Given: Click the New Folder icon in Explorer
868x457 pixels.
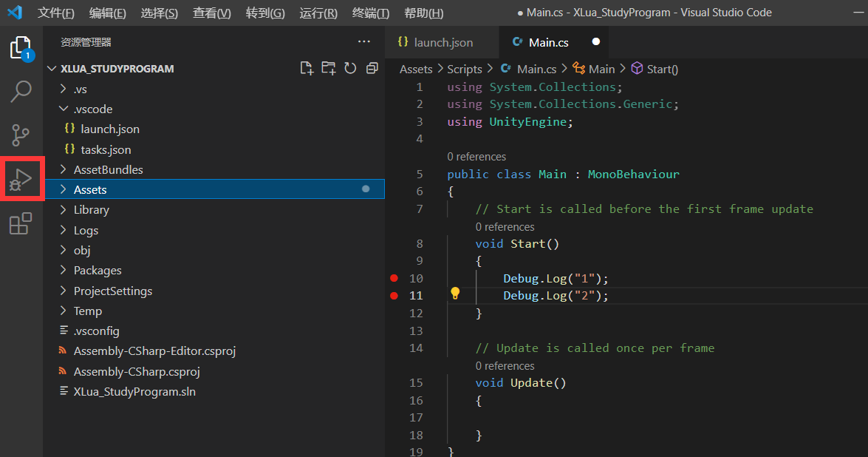Looking at the screenshot, I should point(328,67).
